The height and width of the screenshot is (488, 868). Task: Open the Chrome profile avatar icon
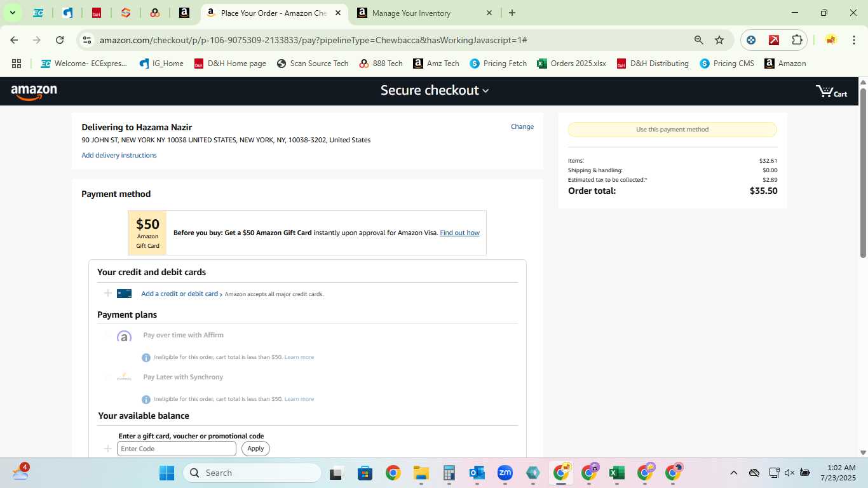click(831, 40)
